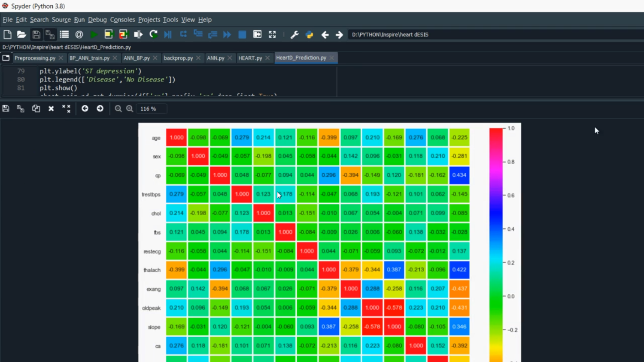
Task: Run the HeartD_Prediction.py script
Action: click(x=94, y=34)
